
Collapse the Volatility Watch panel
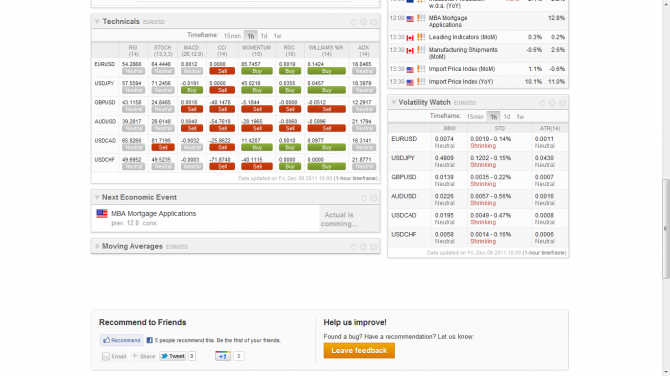coord(394,103)
